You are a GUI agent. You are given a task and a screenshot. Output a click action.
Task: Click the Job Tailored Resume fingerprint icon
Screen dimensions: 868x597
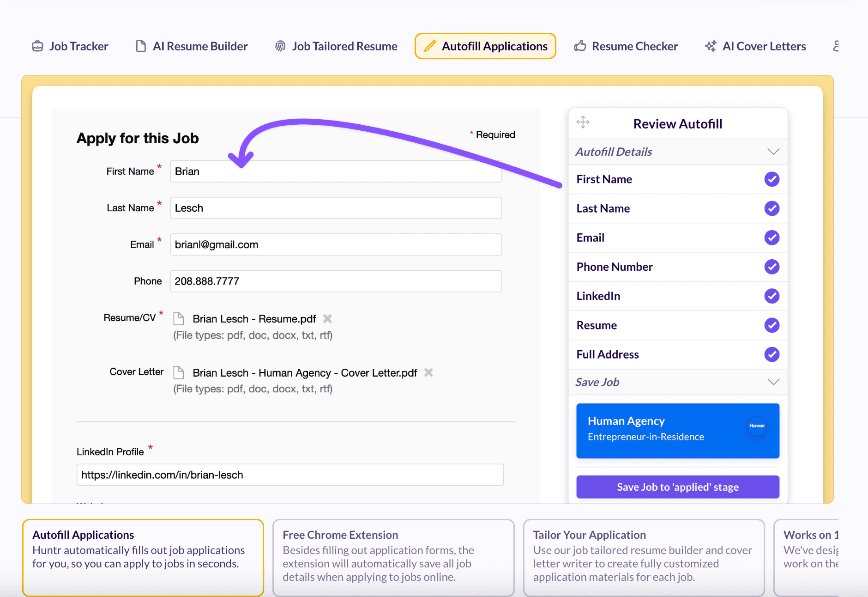tap(280, 46)
